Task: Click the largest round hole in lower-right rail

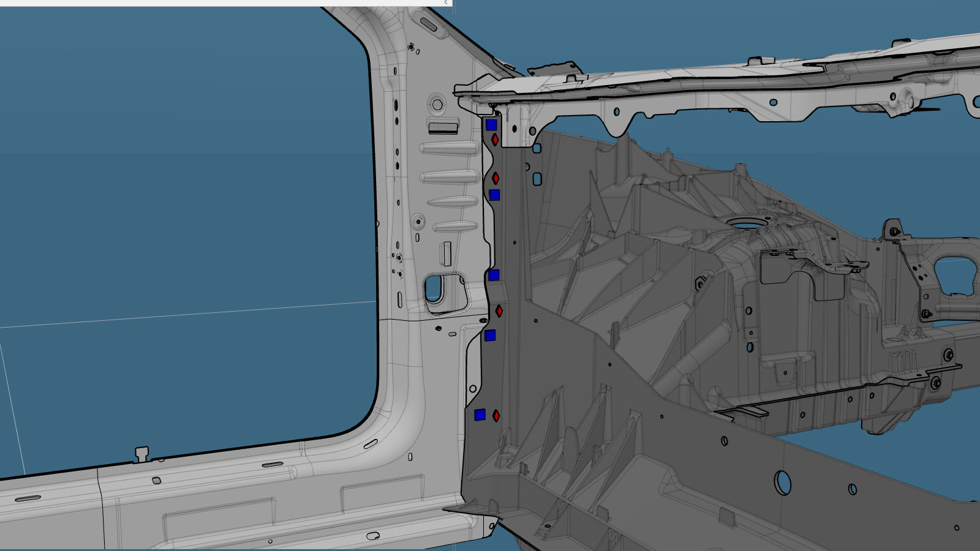Action: click(782, 482)
